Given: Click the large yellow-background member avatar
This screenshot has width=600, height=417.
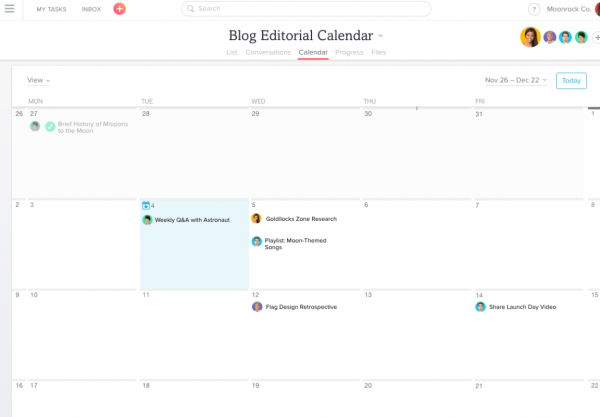Looking at the screenshot, I should tap(530, 37).
